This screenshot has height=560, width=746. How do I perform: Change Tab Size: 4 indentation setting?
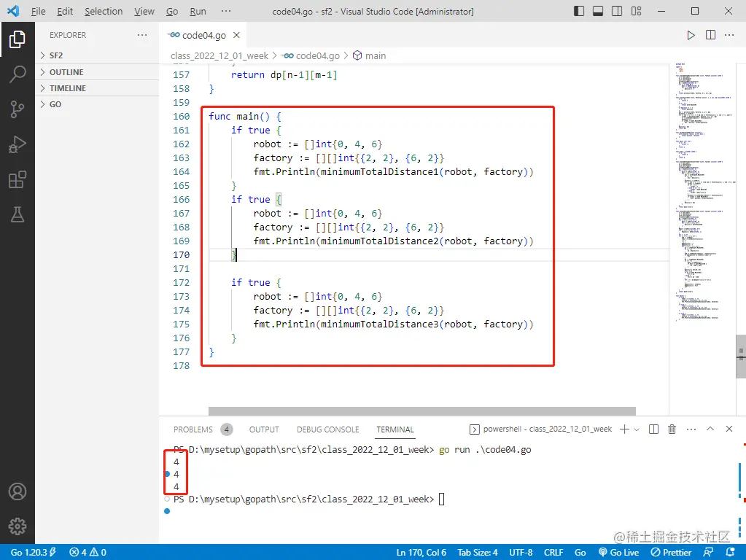[477, 553]
